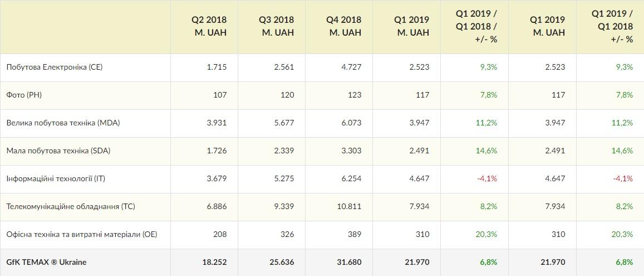This screenshot has width=644, height=276.
Task: Click the 10.811 telecom value cell
Action: pos(349,206)
